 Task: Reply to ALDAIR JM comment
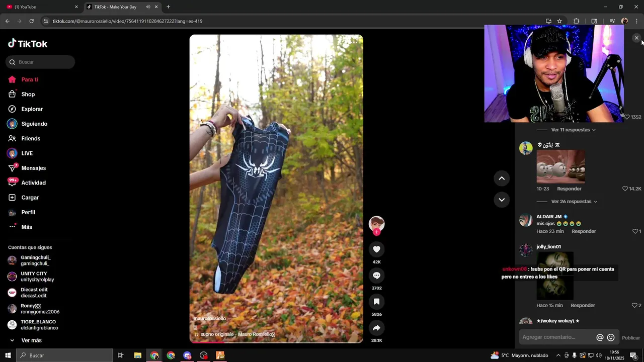pos(584,231)
